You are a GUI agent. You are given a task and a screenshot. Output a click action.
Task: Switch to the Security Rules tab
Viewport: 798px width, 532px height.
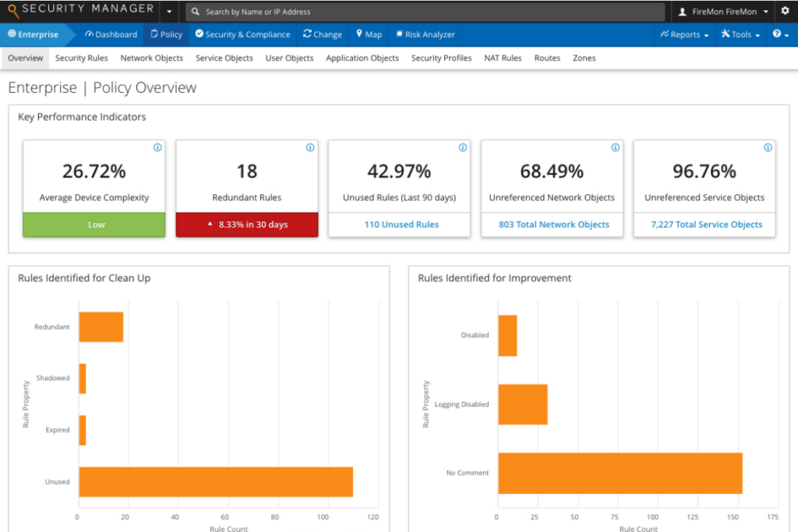click(81, 58)
